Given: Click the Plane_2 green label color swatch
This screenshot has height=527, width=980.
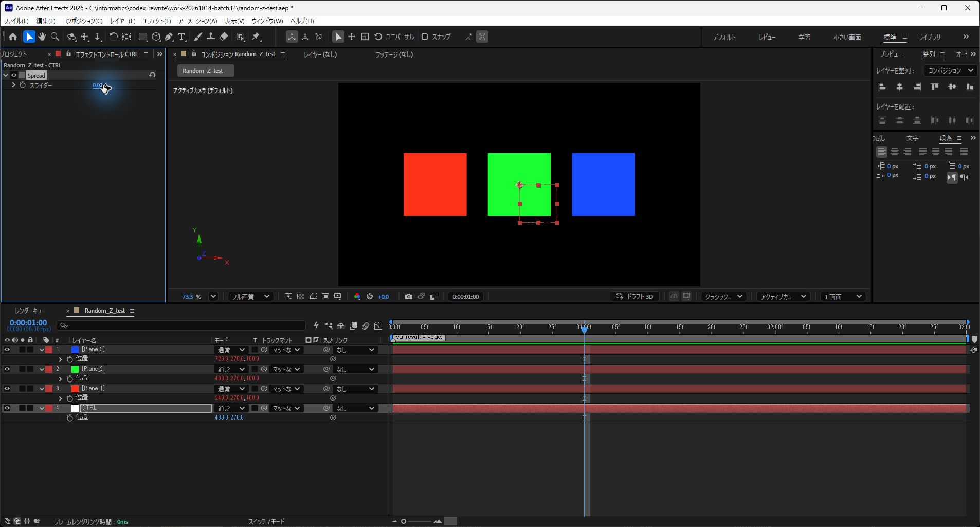Looking at the screenshot, I should tap(75, 369).
